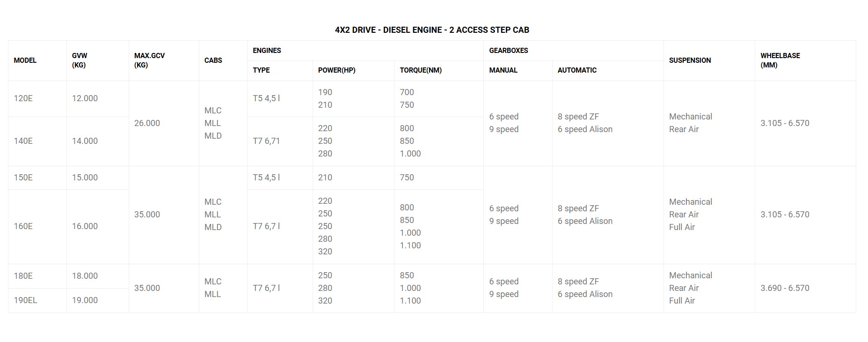
Task: Click the 18.000 GVW value
Action: [x=85, y=276]
